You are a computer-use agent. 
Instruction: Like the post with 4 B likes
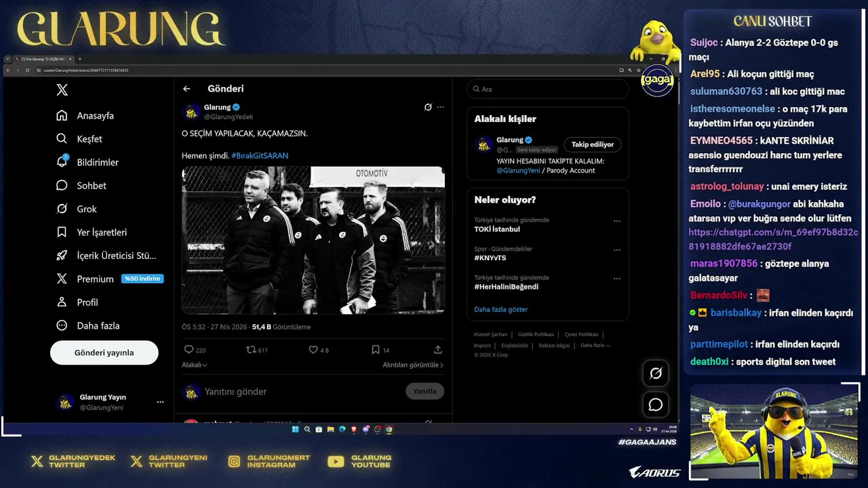pyautogui.click(x=313, y=350)
